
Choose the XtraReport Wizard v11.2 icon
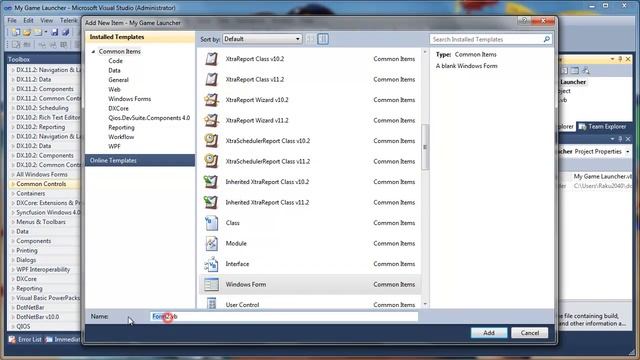[x=211, y=120]
